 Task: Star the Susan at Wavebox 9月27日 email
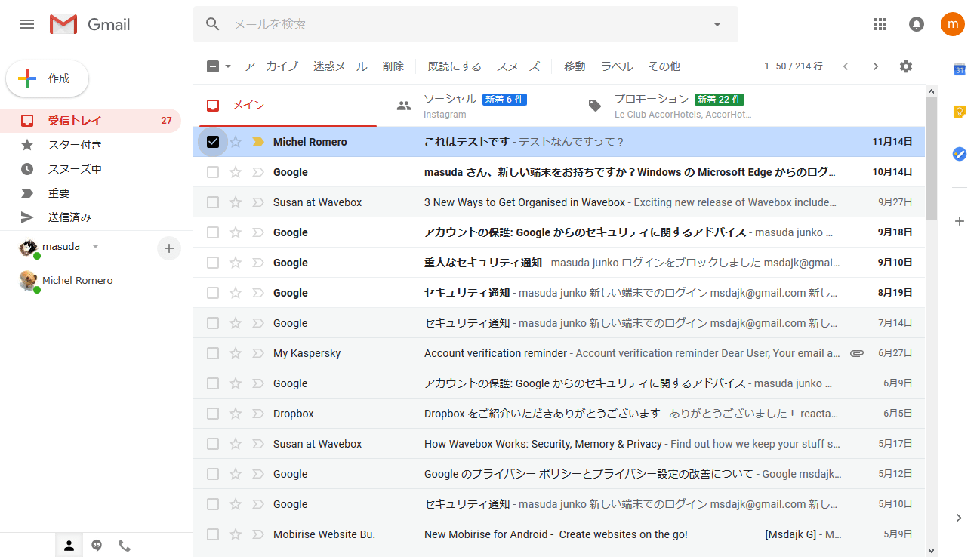[x=236, y=202]
